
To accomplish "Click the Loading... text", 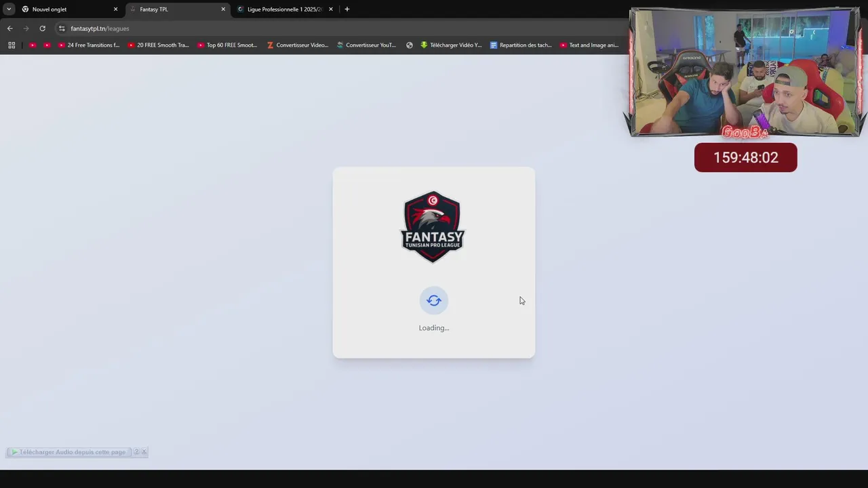I will click(434, 328).
